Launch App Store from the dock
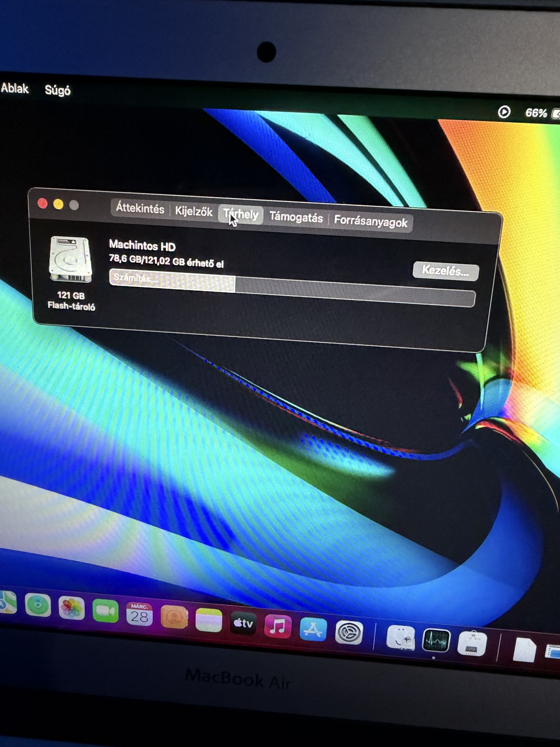 [313, 629]
